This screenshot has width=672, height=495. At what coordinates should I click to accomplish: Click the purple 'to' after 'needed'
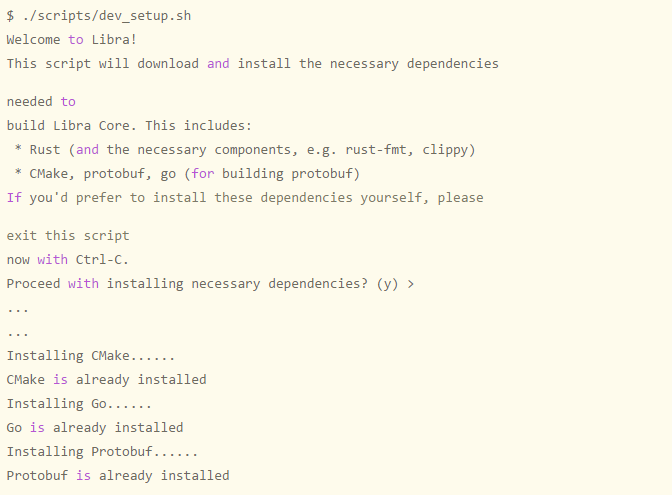(68, 102)
